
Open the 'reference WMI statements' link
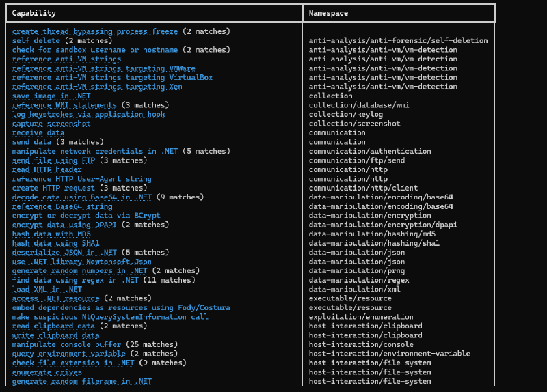(x=64, y=105)
